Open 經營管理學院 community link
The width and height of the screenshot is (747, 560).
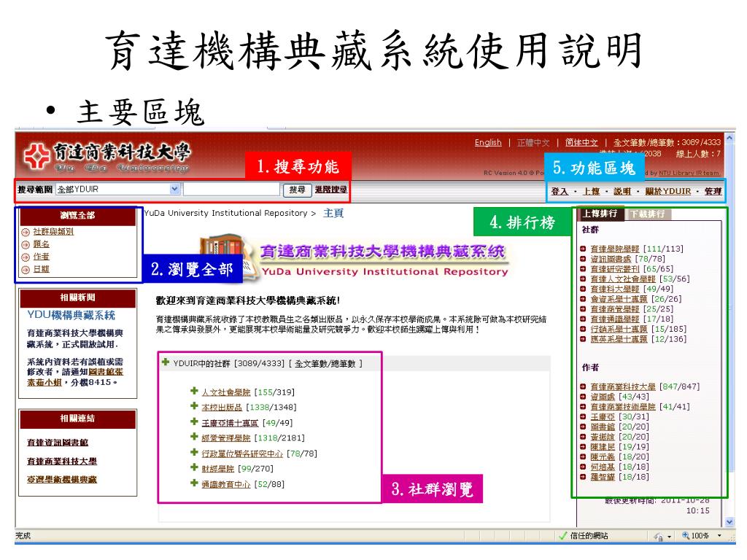[226, 438]
